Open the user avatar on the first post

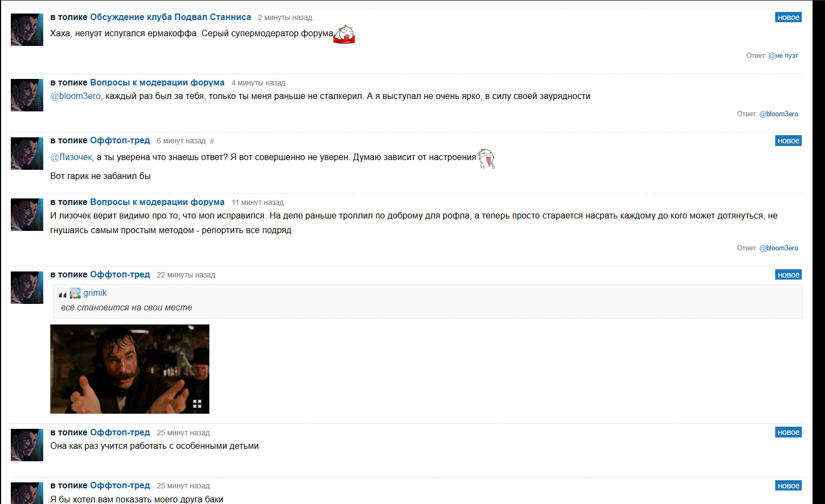[x=27, y=30]
